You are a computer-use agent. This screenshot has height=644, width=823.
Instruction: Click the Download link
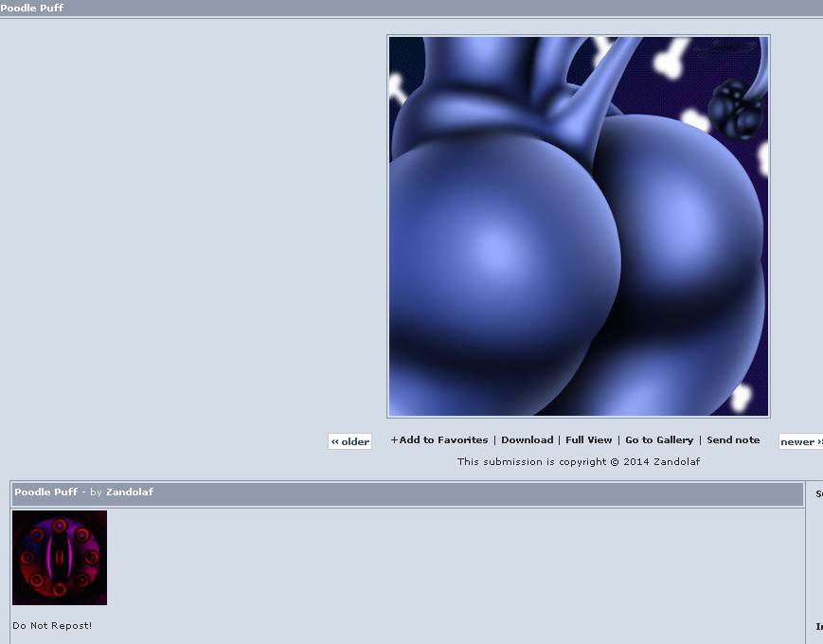527,439
